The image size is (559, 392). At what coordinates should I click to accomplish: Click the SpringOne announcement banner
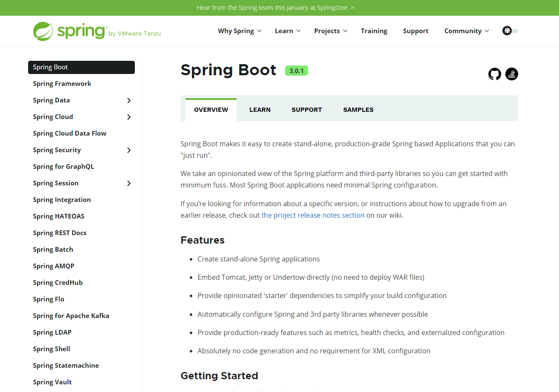(x=275, y=8)
